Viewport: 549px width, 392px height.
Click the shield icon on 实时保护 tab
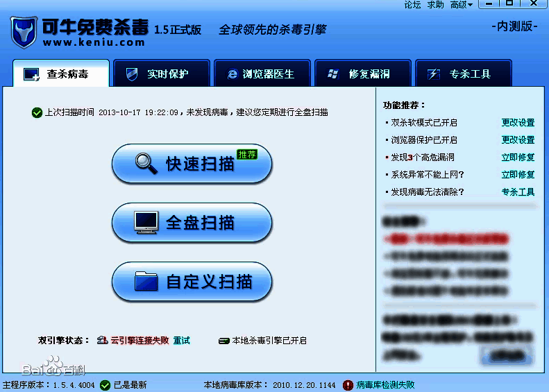coord(132,74)
